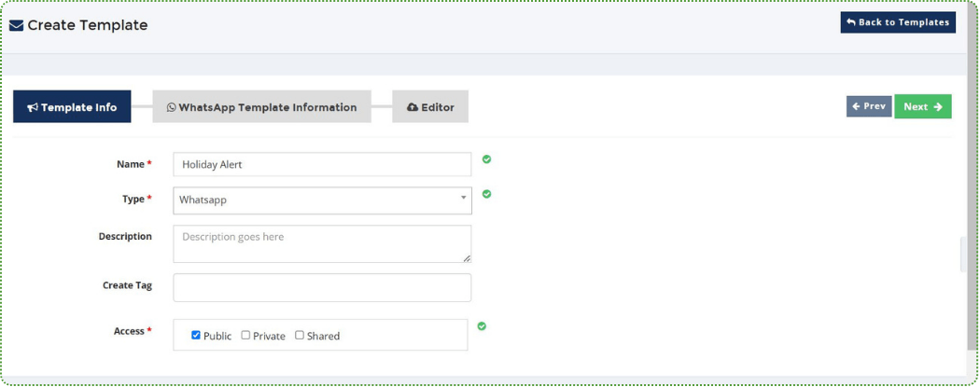Viewport: 980px width, 387px height.
Task: Click the cloud upload icon on Editor tab
Action: pyautogui.click(x=412, y=107)
